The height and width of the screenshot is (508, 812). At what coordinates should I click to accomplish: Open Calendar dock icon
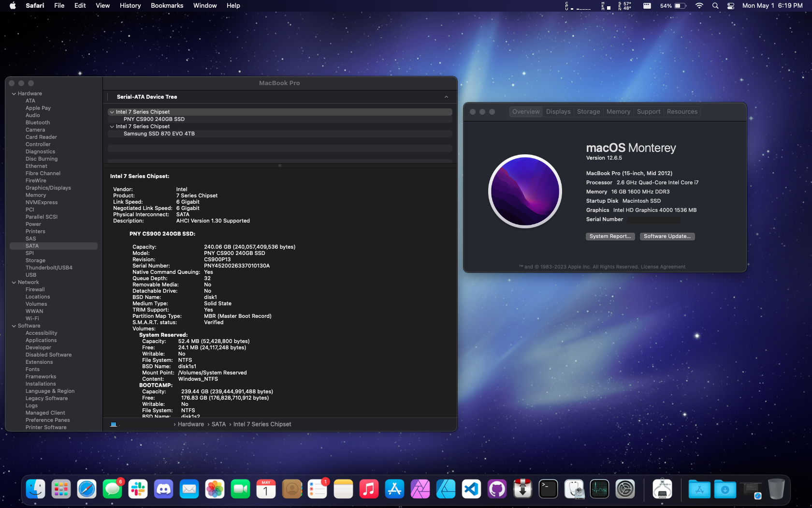(266, 489)
